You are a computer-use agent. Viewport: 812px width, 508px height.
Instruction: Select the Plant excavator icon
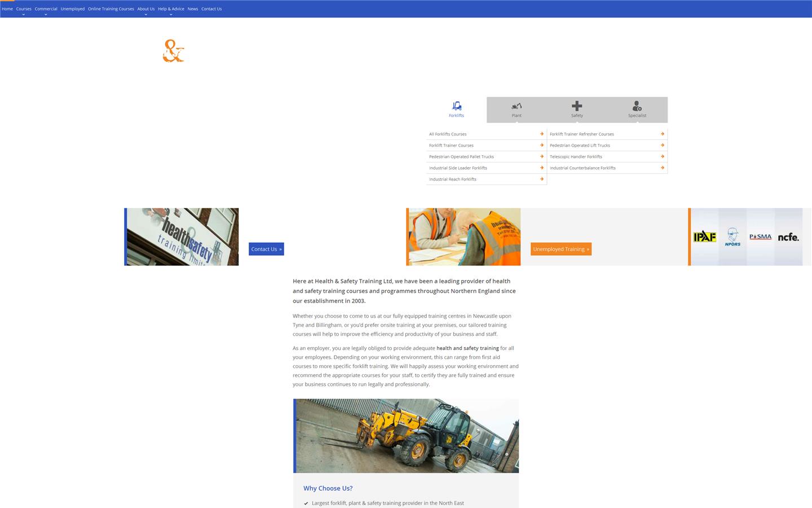click(x=517, y=106)
